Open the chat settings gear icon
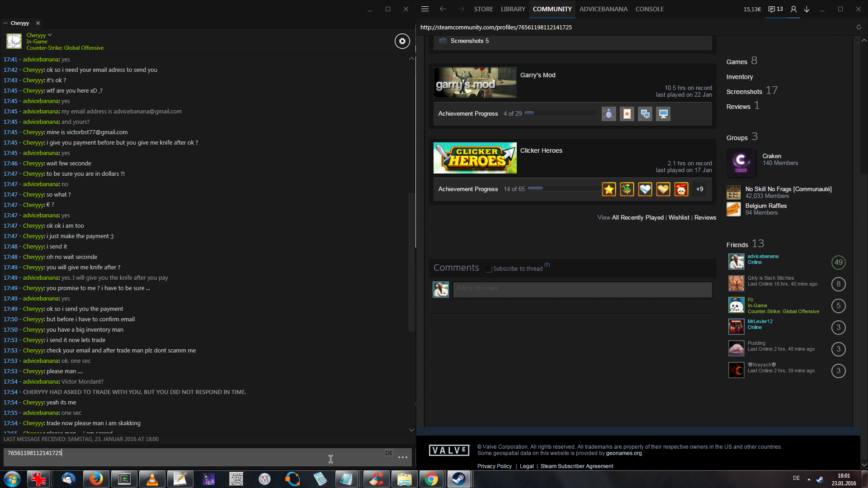 pyautogui.click(x=402, y=41)
